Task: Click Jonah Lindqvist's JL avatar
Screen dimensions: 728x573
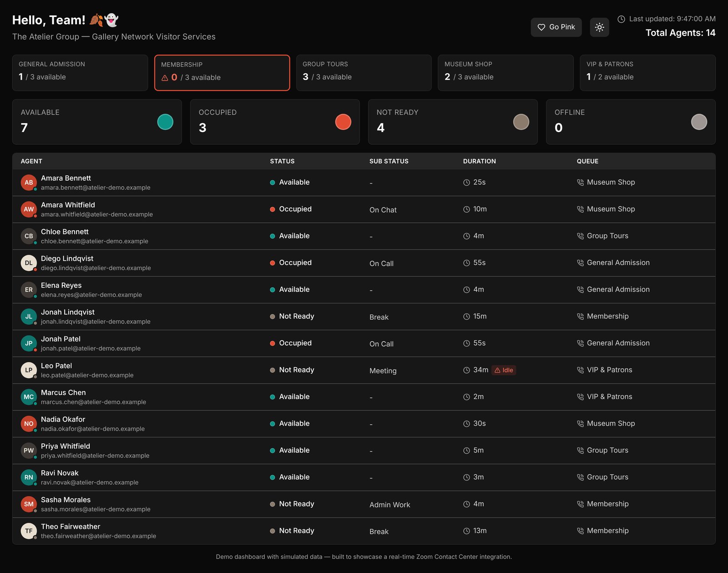Action: tap(29, 317)
